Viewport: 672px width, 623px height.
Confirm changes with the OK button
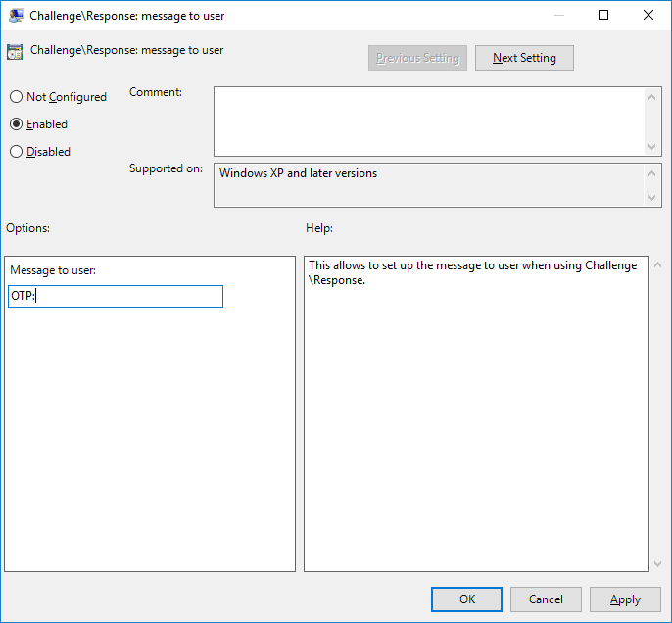[x=467, y=599]
